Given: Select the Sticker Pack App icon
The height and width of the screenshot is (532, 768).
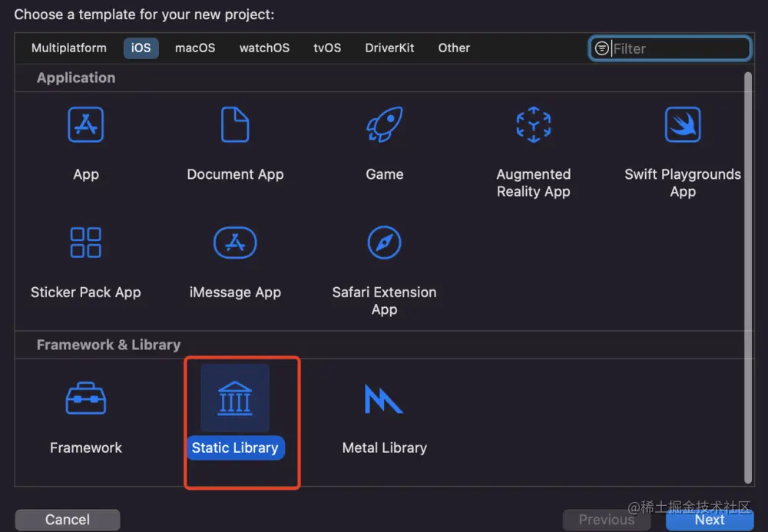Looking at the screenshot, I should coord(86,243).
